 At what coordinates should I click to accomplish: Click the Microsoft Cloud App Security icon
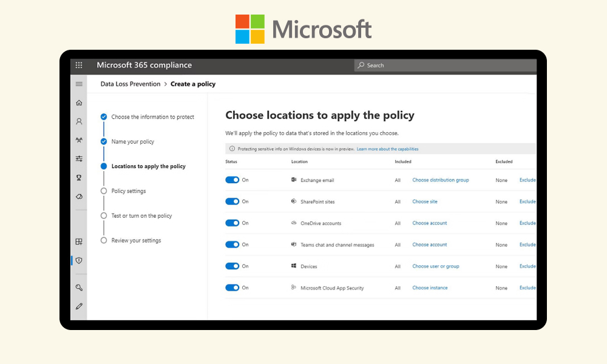[294, 288]
